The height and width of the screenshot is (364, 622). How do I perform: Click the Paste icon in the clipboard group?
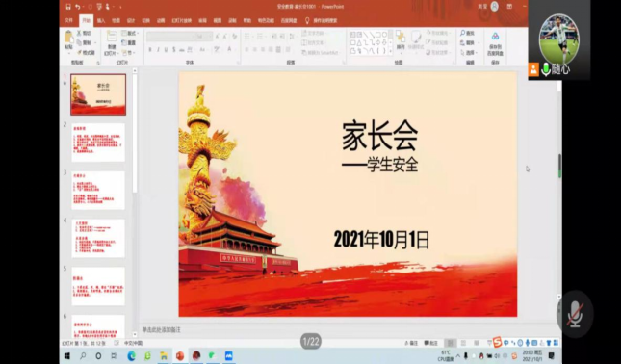click(69, 39)
